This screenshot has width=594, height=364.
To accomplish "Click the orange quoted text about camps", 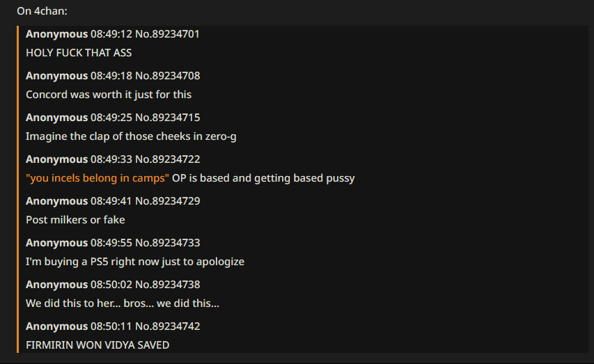I will [x=97, y=178].
